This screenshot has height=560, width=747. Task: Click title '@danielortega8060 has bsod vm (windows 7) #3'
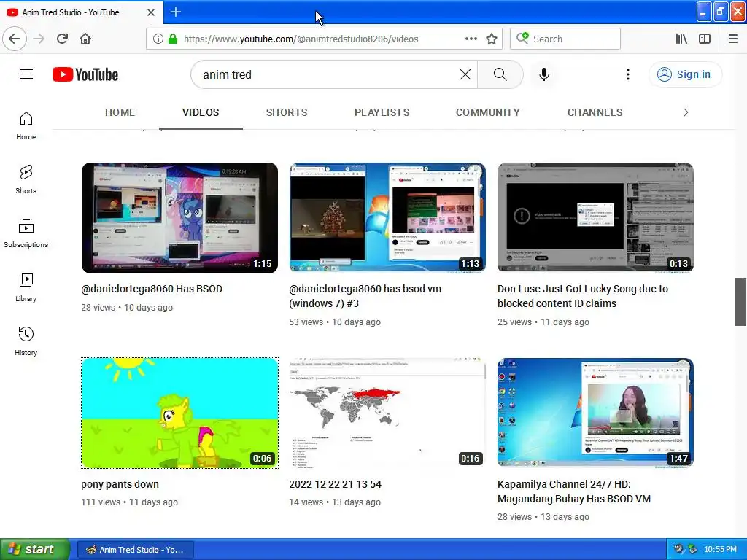(x=365, y=296)
